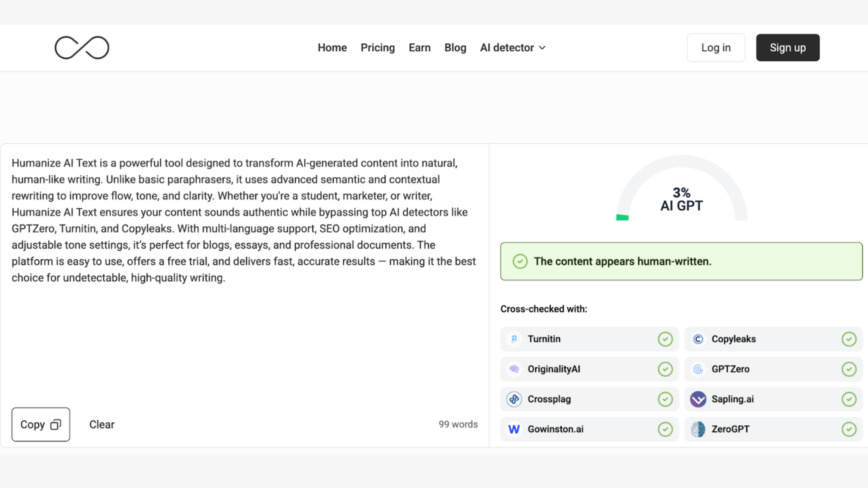Click the Sapling.ai label text
Image resolution: width=868 pixels, height=488 pixels.
point(733,399)
